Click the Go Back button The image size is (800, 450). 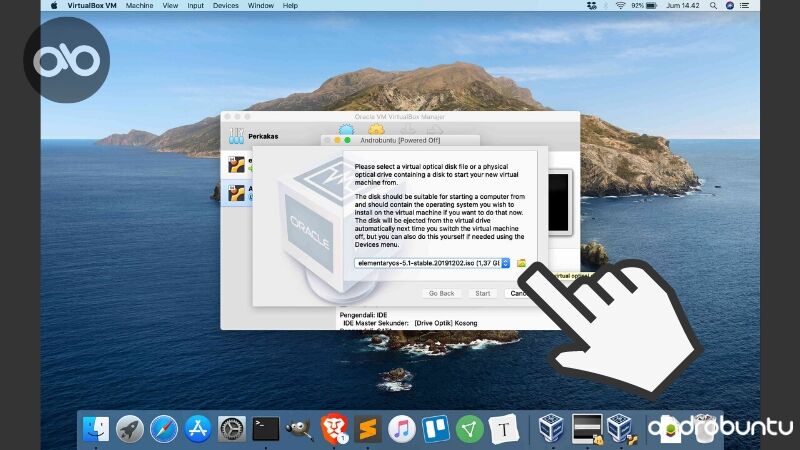[441, 293]
